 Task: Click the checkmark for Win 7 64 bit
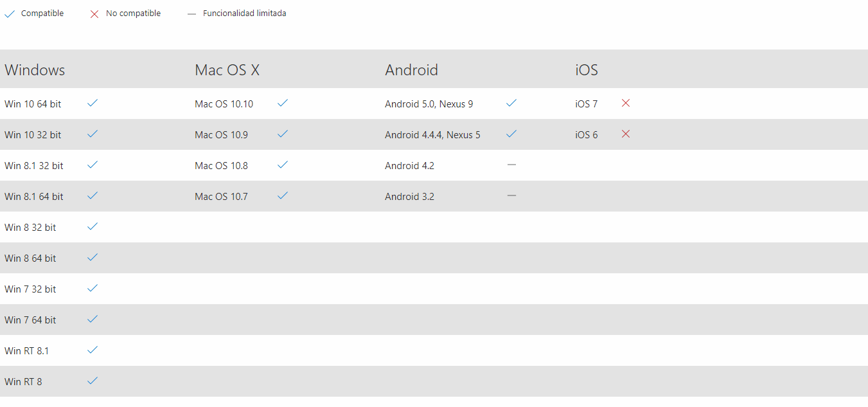tap(93, 319)
